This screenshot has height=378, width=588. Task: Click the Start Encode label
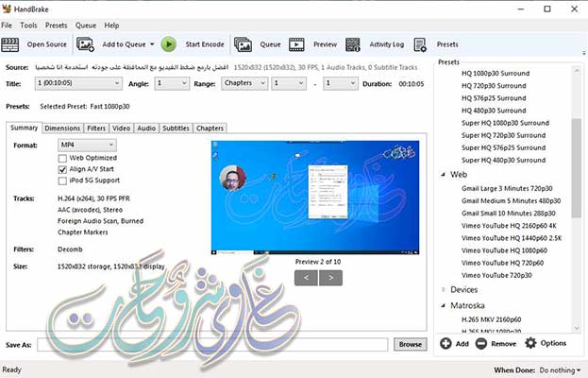click(205, 44)
